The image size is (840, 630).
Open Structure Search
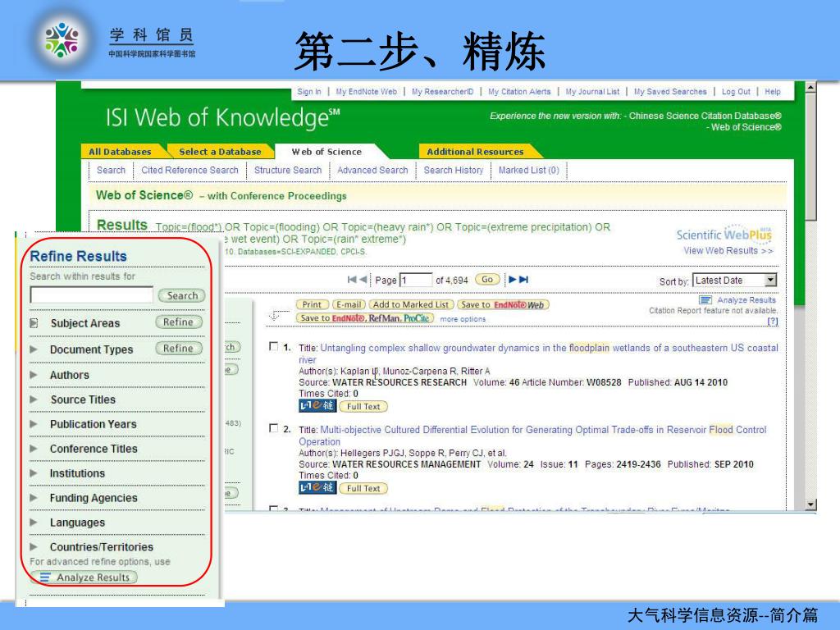pyautogui.click(x=288, y=170)
